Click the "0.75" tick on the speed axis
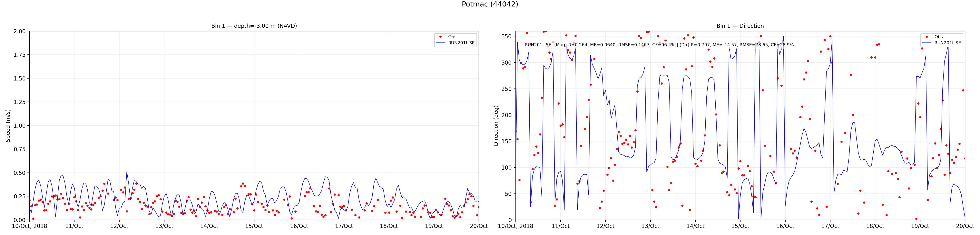This screenshot has width=980, height=235. [19, 149]
